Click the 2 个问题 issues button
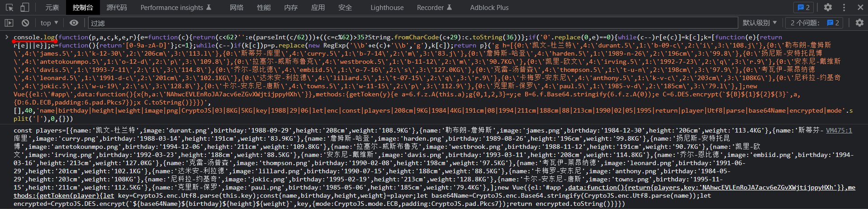868x209 pixels. [x=814, y=23]
